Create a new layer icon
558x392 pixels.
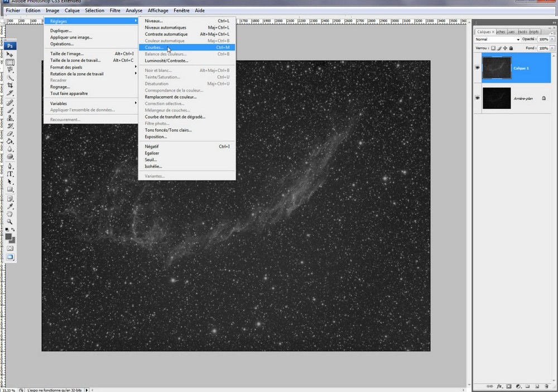point(537,386)
